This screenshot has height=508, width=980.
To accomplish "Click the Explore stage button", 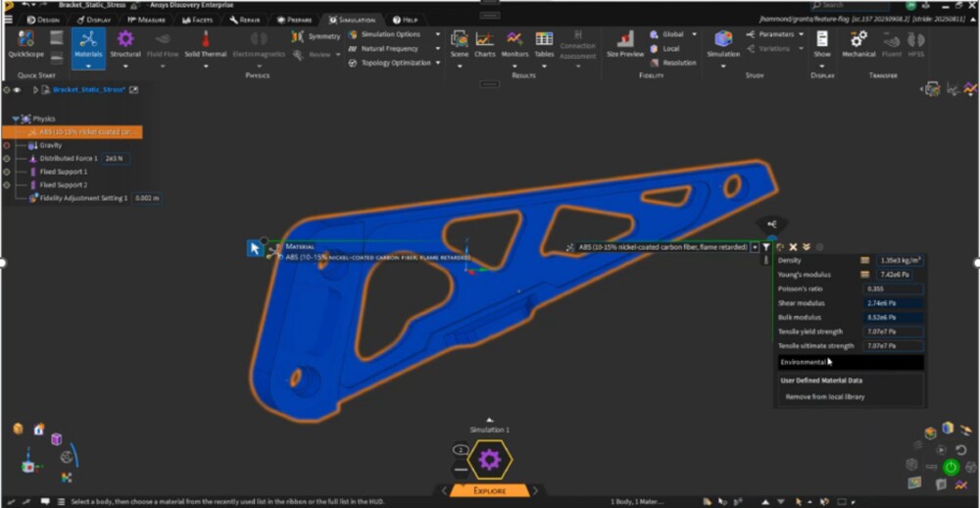I will [x=490, y=490].
